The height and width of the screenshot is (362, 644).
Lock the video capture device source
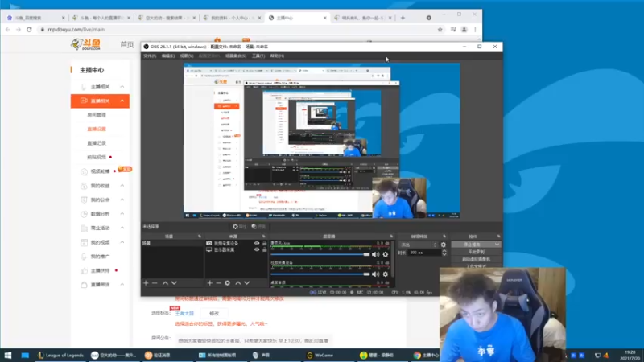(x=265, y=244)
